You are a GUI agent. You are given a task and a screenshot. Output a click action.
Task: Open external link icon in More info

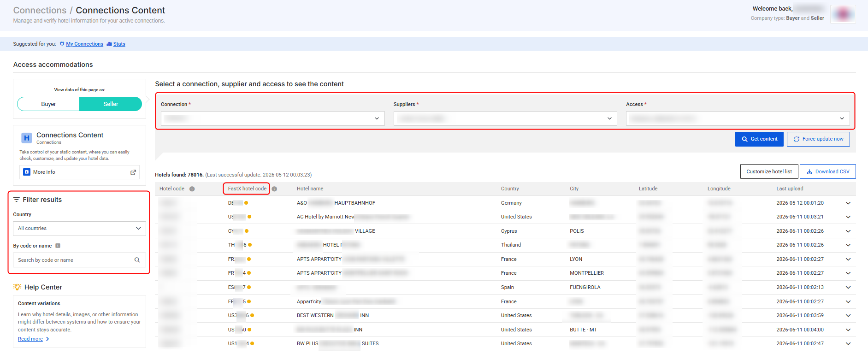(133, 172)
